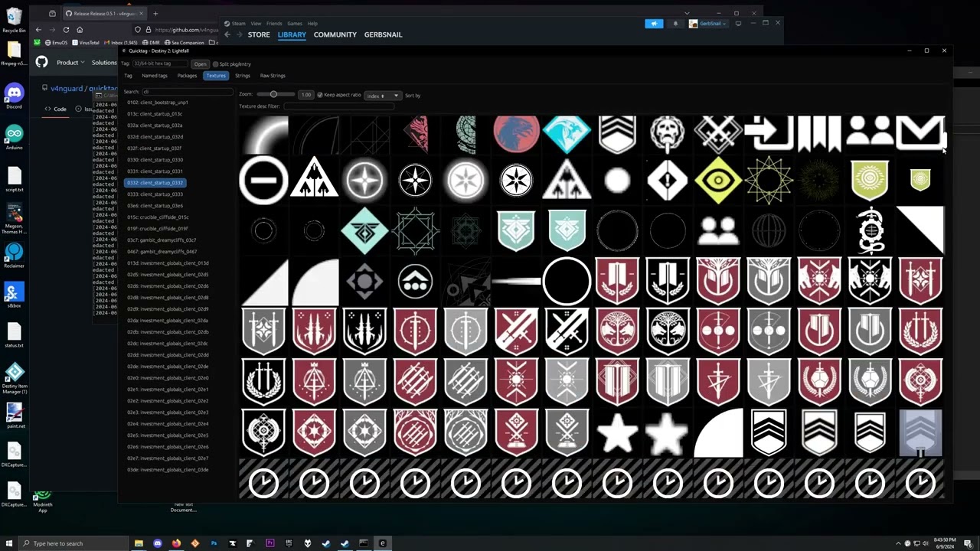Select the serpent caduceus emblem texture
This screenshot has height=551, width=980.
pos(870,230)
